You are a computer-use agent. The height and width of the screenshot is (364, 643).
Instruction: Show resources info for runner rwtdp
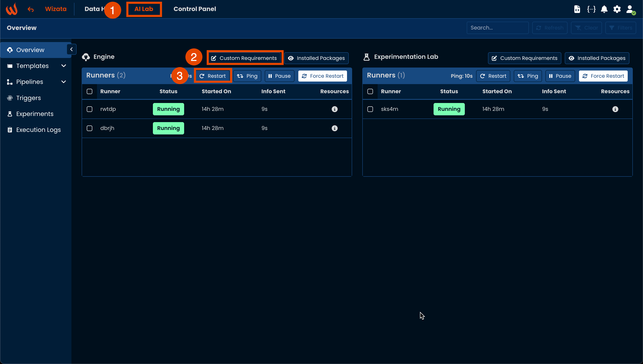pos(334,109)
